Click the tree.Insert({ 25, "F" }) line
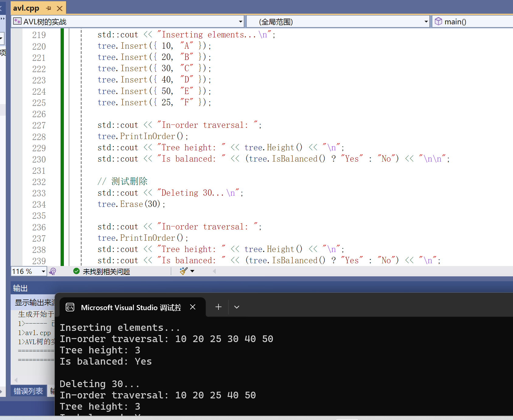 [154, 102]
